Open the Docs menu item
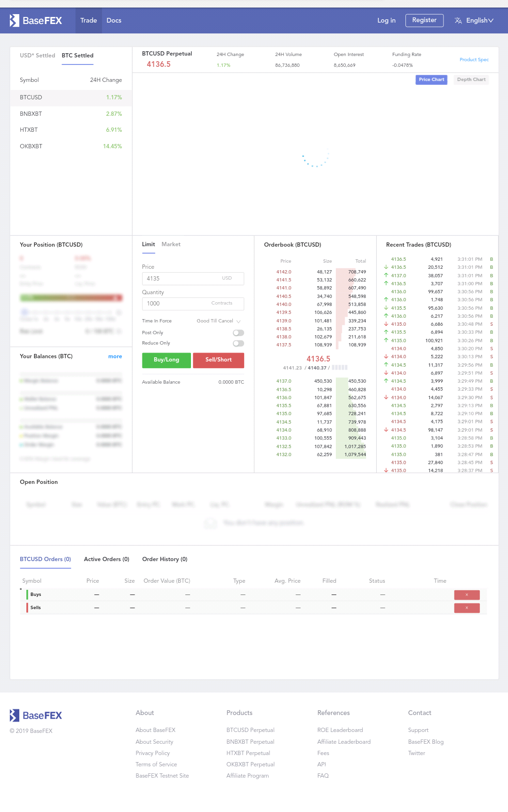The width and height of the screenshot is (508, 812). coord(114,20)
